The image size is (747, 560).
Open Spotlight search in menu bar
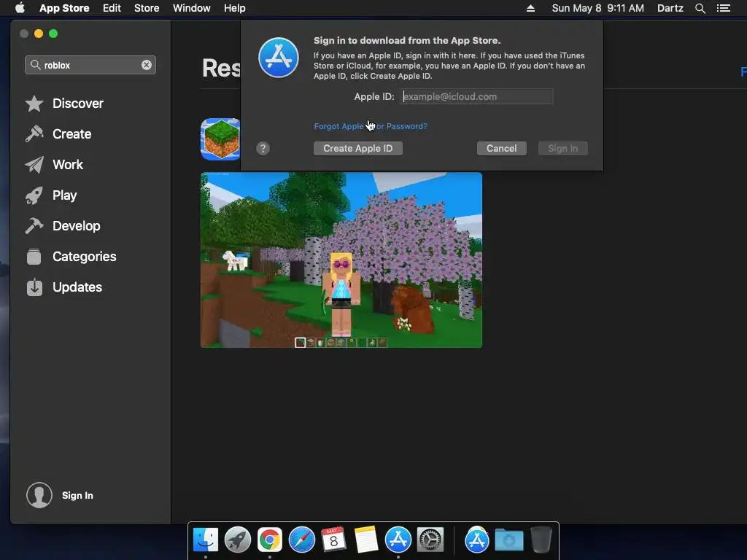tap(700, 8)
